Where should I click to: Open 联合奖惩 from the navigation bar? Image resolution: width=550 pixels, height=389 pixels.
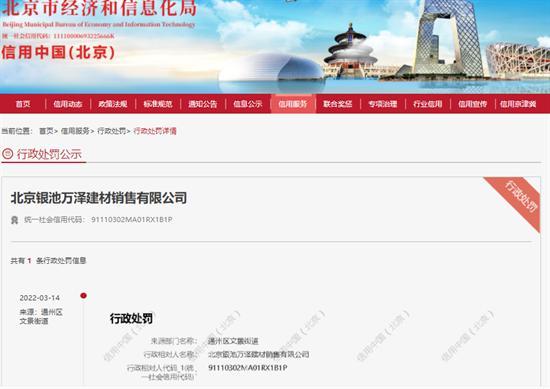[338, 104]
